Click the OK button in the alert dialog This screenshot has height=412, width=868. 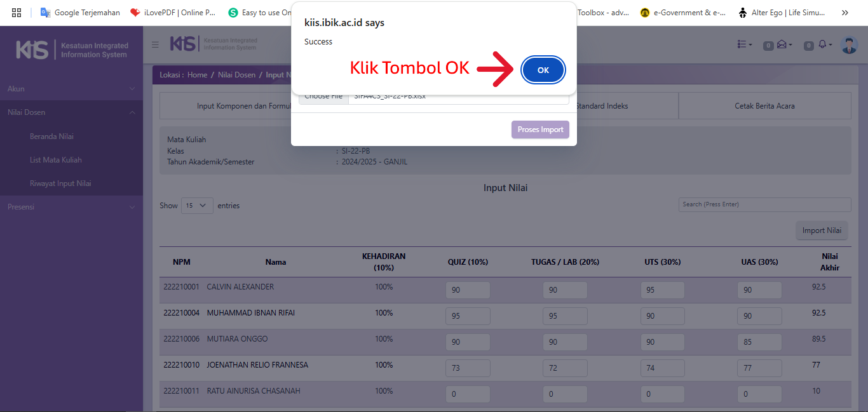[x=543, y=70]
